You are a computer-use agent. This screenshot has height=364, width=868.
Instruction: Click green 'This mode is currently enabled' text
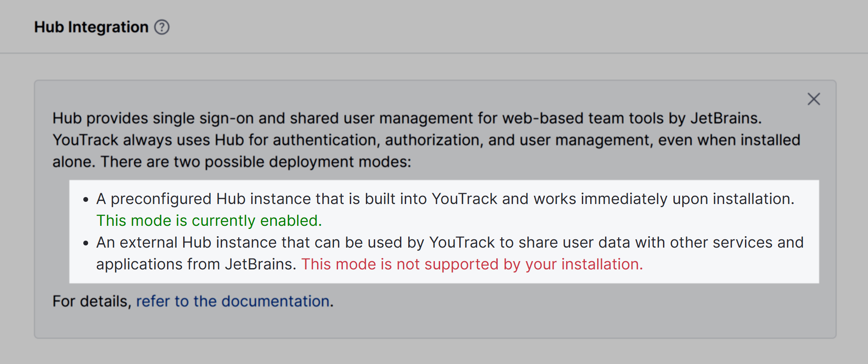coord(209,221)
